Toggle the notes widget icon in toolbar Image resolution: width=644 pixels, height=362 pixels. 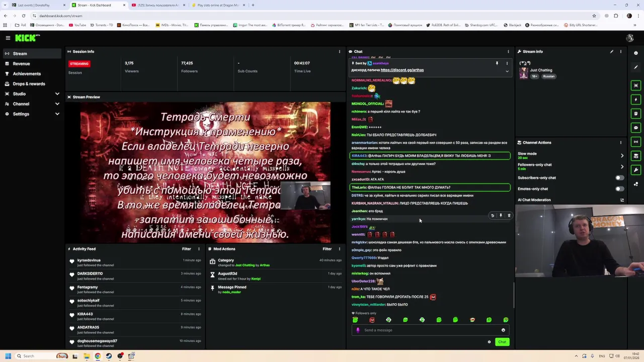point(636,114)
